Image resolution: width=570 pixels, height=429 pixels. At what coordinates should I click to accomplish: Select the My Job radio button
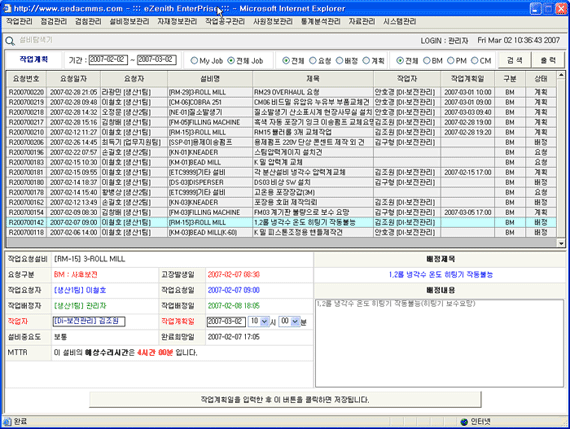194,61
